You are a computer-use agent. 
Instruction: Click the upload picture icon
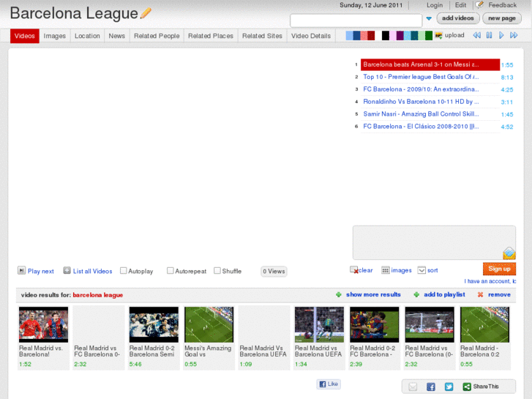pos(438,35)
